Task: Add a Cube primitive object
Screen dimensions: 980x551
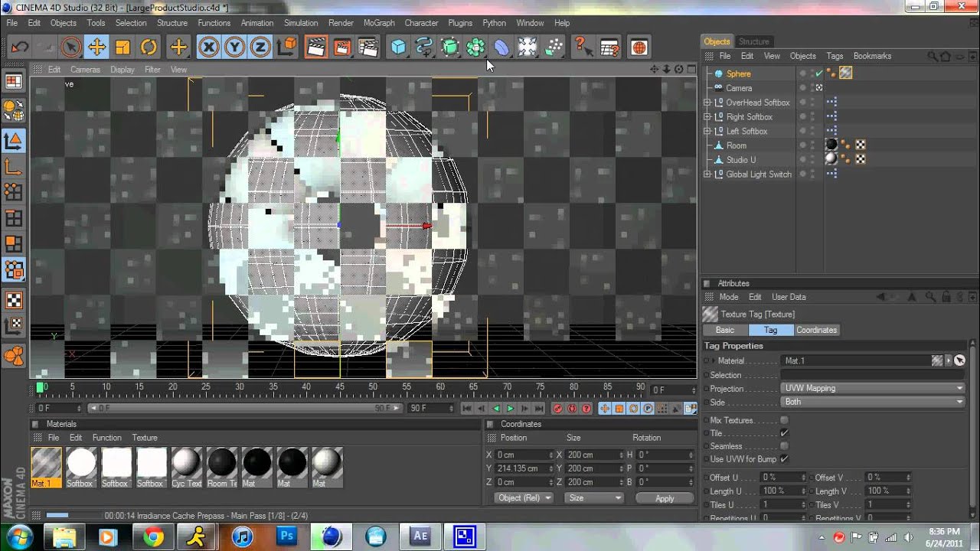Action: tap(398, 47)
